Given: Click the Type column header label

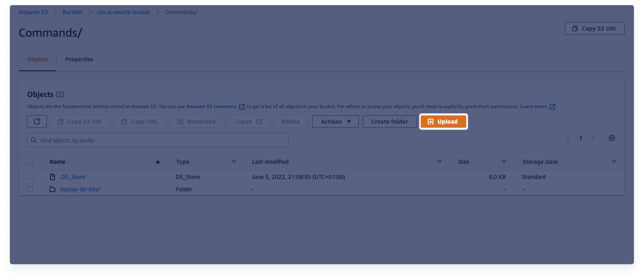Looking at the screenshot, I should (x=182, y=162).
